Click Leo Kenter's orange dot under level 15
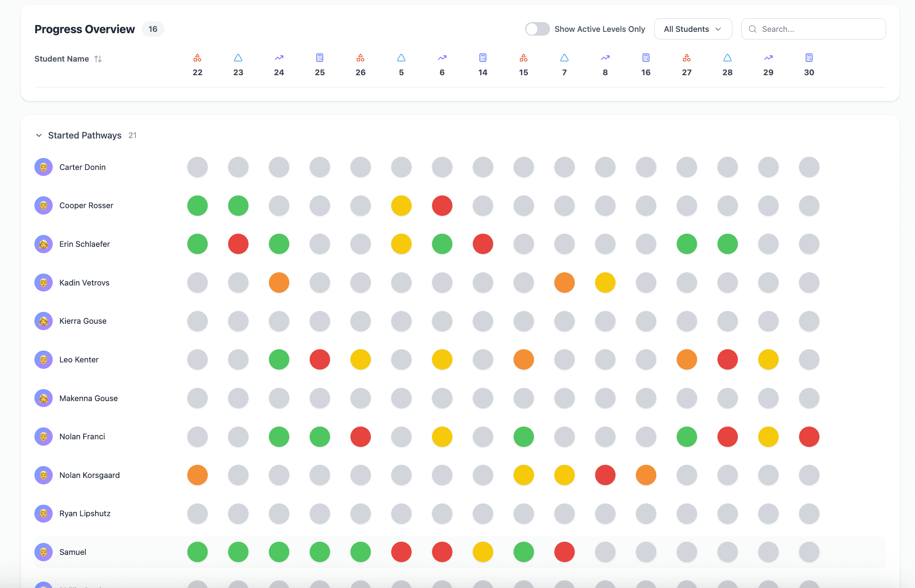915x588 pixels. (524, 360)
